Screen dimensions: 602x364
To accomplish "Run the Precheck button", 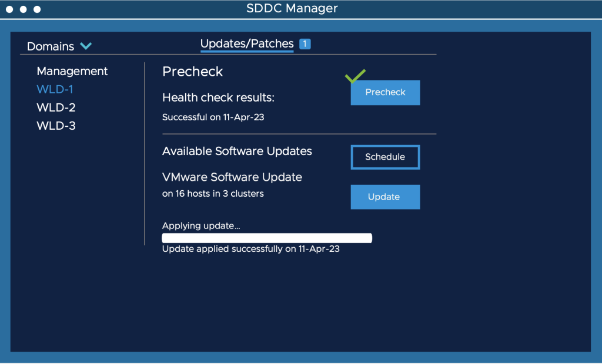I will (385, 92).
